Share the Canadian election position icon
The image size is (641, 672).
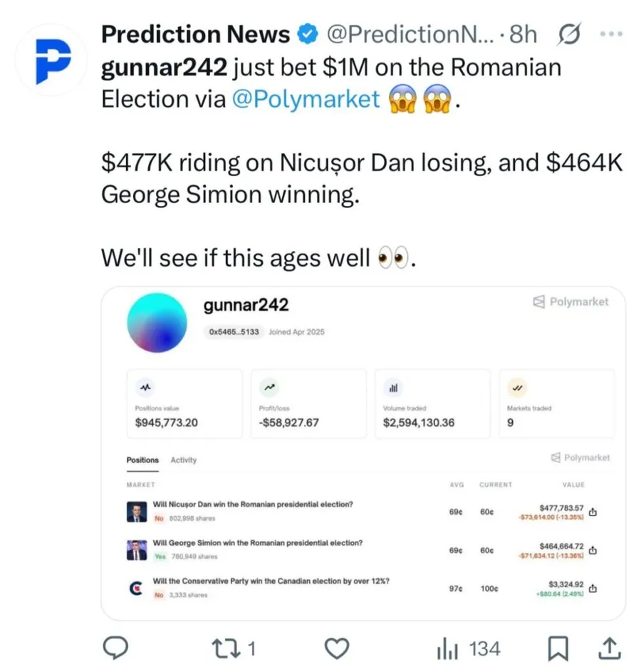click(x=593, y=589)
